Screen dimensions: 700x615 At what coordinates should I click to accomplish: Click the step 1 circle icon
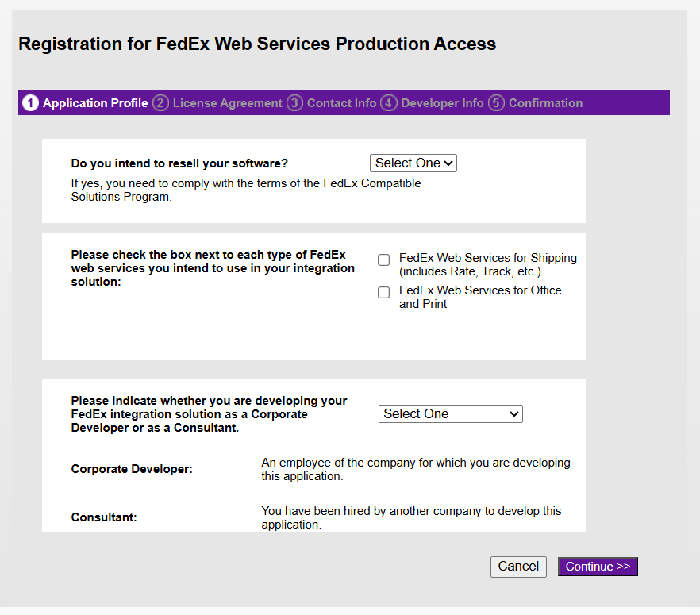30,103
